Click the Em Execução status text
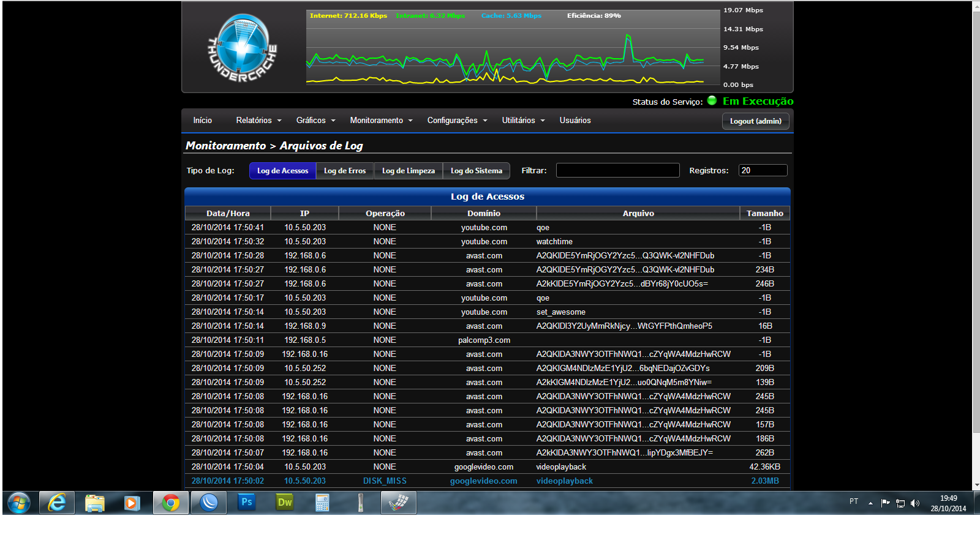Screen dimensions: 980x551 [758, 101]
